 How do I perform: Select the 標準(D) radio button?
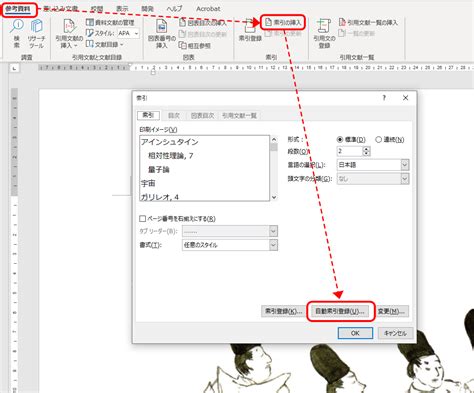[340, 140]
